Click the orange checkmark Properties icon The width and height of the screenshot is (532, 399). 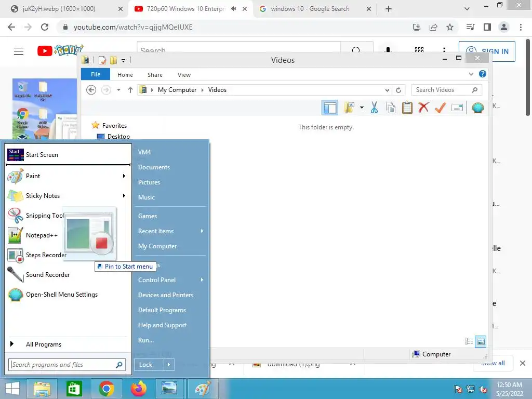coord(440,108)
